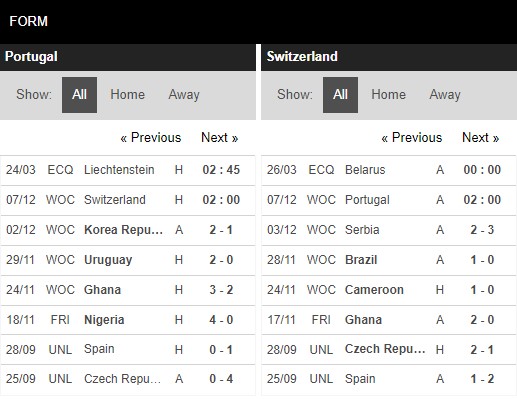
Task: Show Portugal's Away matches only
Action: (x=184, y=95)
